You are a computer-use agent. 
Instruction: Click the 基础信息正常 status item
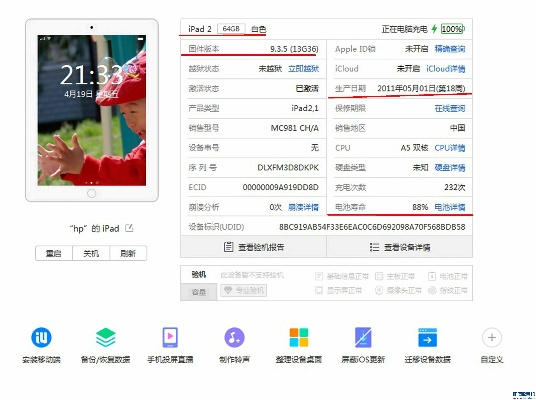coord(342,276)
